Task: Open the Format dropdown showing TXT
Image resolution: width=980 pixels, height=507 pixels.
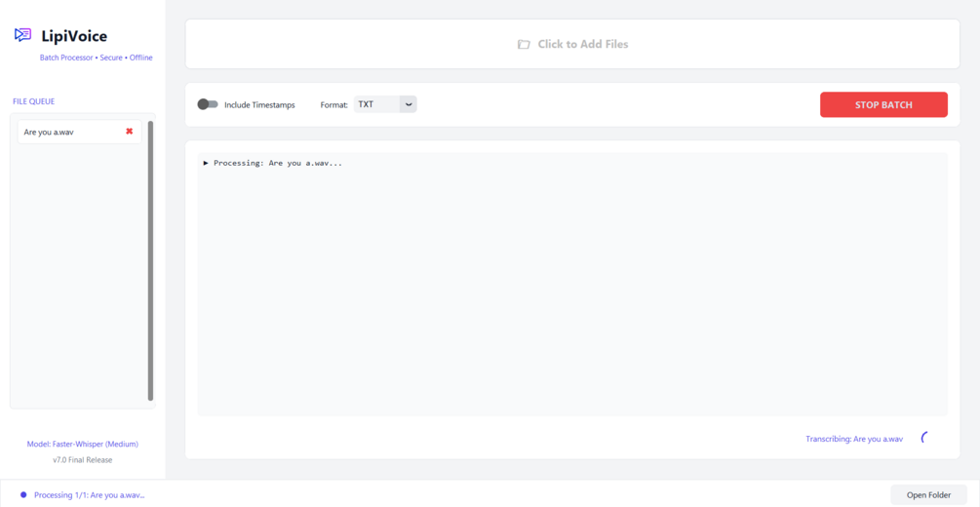Action: pos(385,104)
